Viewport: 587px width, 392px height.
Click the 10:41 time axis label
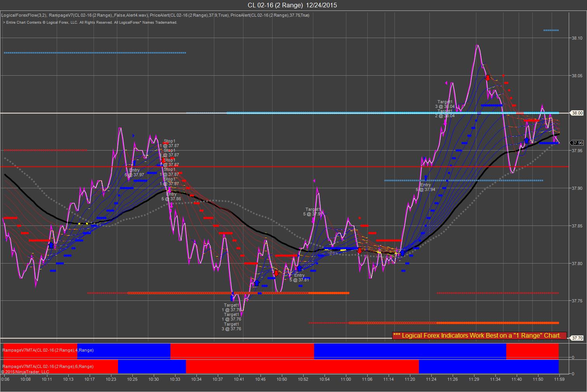239,379
